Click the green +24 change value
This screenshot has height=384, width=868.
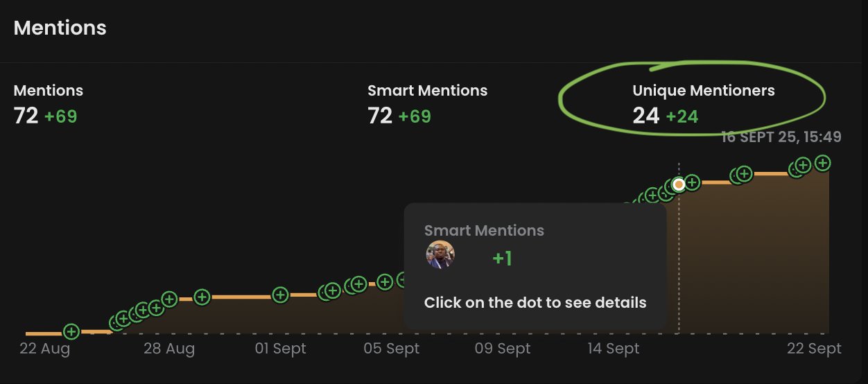682,116
